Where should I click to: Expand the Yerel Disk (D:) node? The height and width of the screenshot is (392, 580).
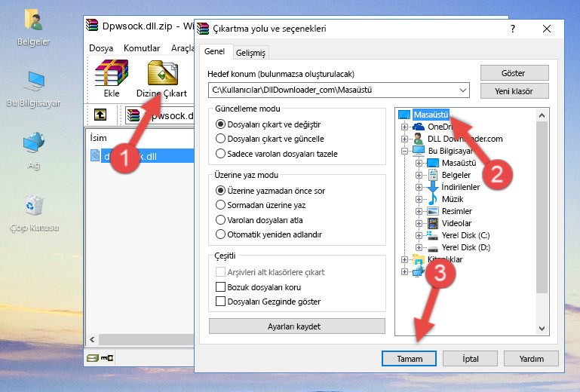click(x=419, y=247)
